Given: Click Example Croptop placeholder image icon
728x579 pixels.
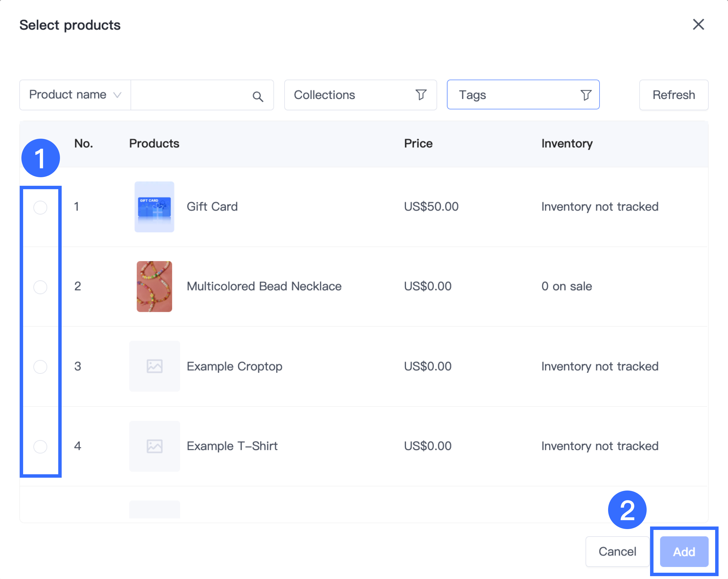Looking at the screenshot, I should (154, 366).
